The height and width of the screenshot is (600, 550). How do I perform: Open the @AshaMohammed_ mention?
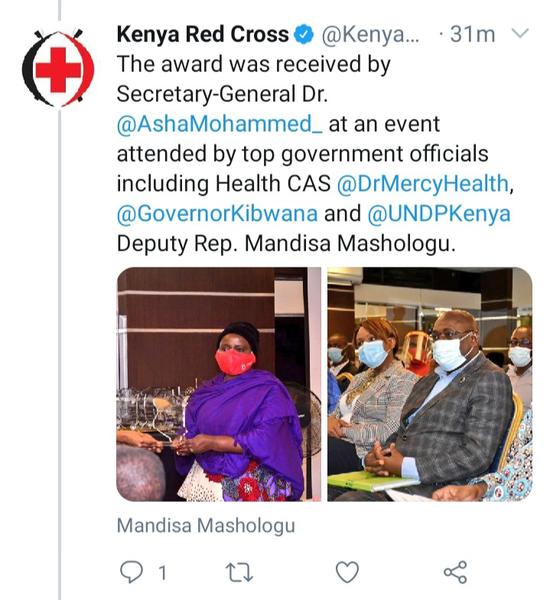pyautogui.click(x=220, y=124)
